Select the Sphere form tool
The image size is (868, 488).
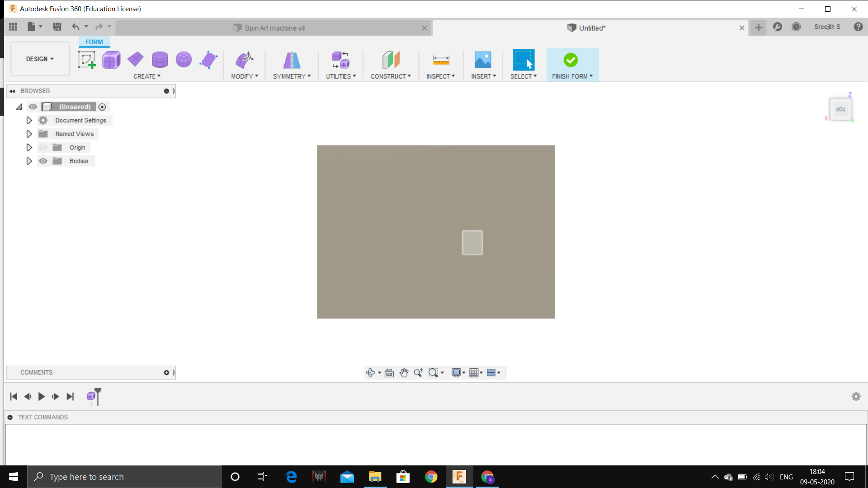coord(184,60)
